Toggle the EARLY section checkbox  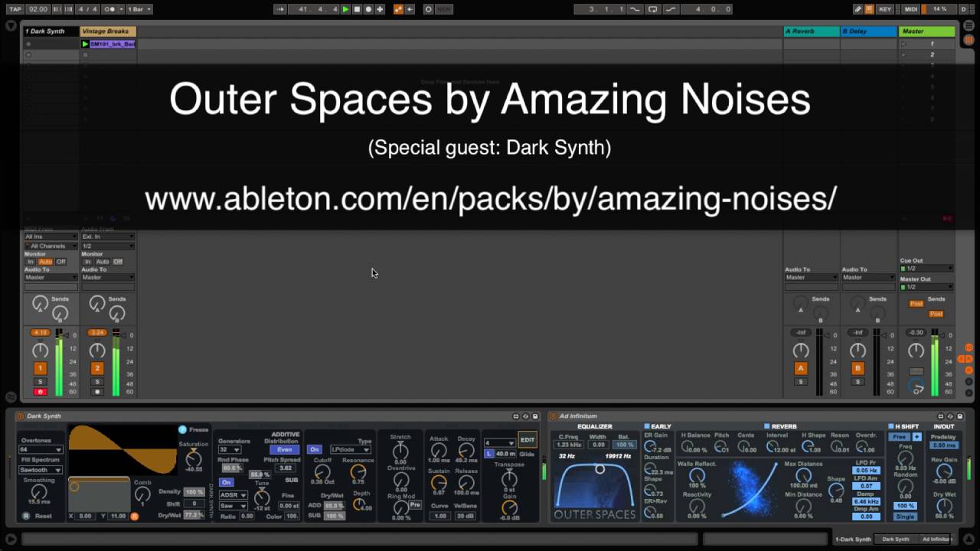pos(647,427)
